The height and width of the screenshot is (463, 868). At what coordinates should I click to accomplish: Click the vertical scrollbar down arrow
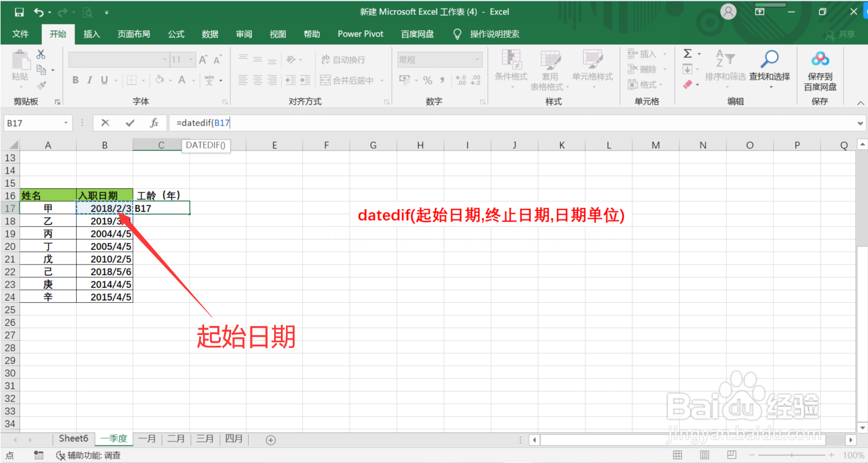coord(862,428)
